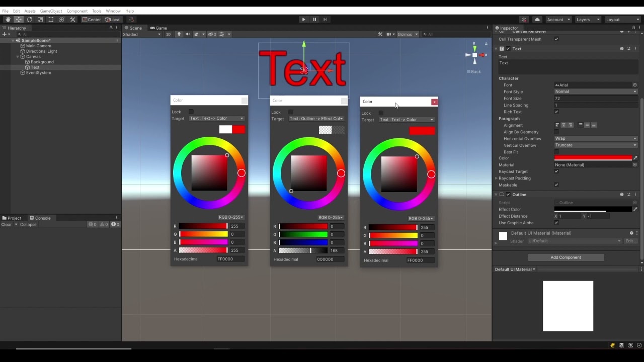Open the Window menu

113,11
